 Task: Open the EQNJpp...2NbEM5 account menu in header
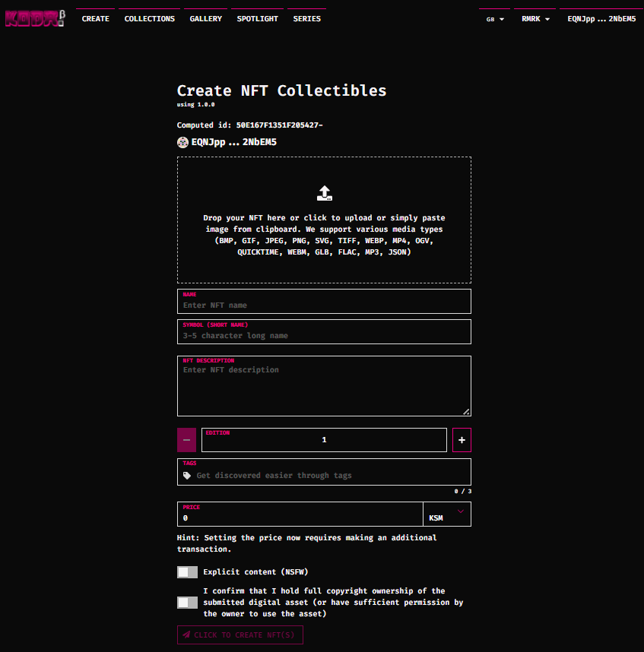click(x=601, y=18)
